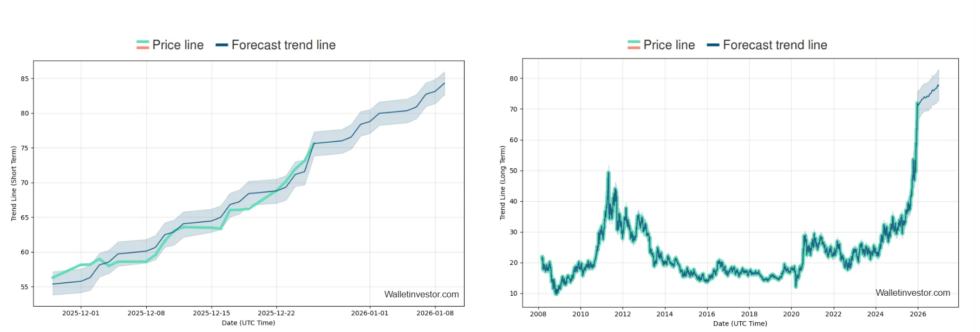This screenshot has height=332, width=980.
Task: Click the 2025-12-01 date tick label
Action: pyautogui.click(x=81, y=313)
